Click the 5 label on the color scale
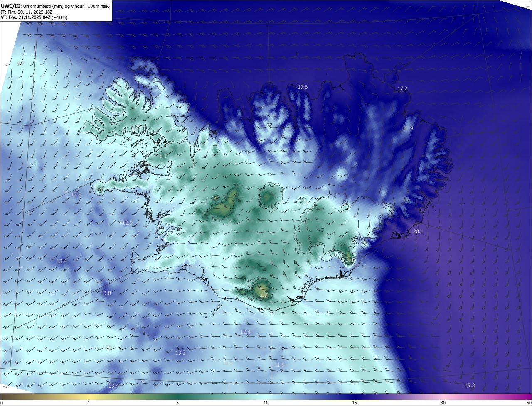This screenshot has height=406, width=532. pyautogui.click(x=177, y=403)
